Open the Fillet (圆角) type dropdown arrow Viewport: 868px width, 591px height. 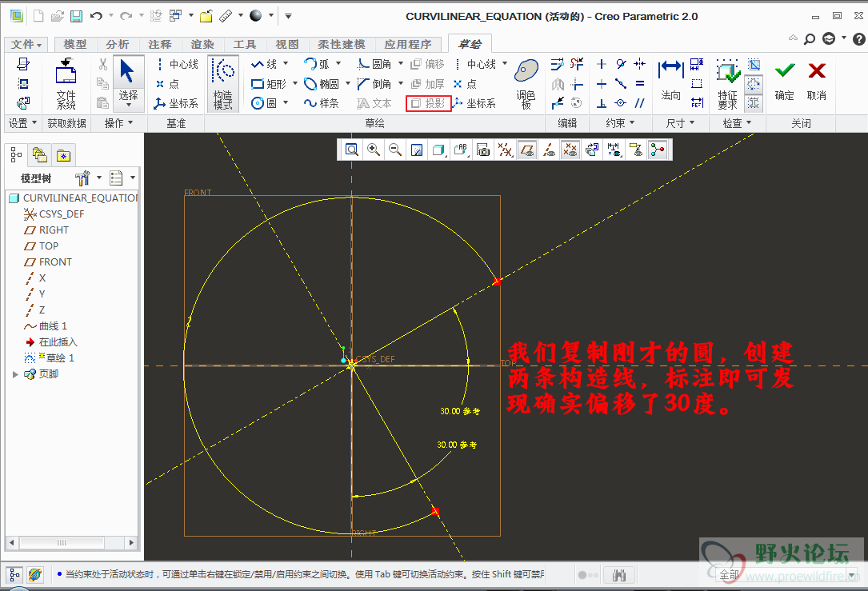coord(401,64)
